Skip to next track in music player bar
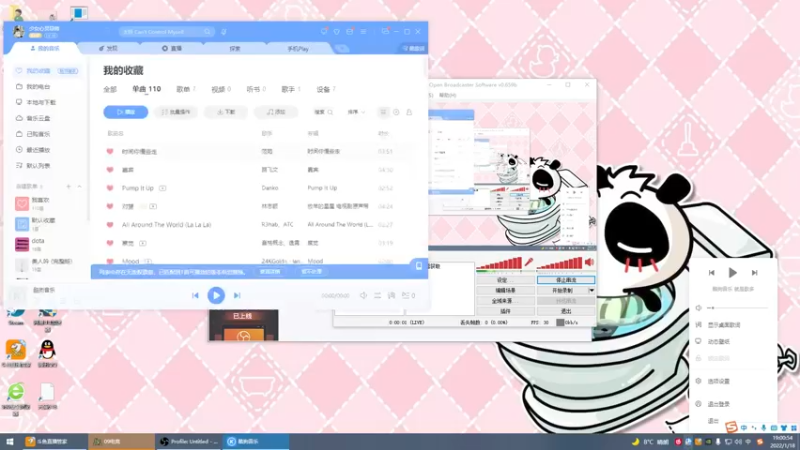800x450 pixels. (237, 295)
